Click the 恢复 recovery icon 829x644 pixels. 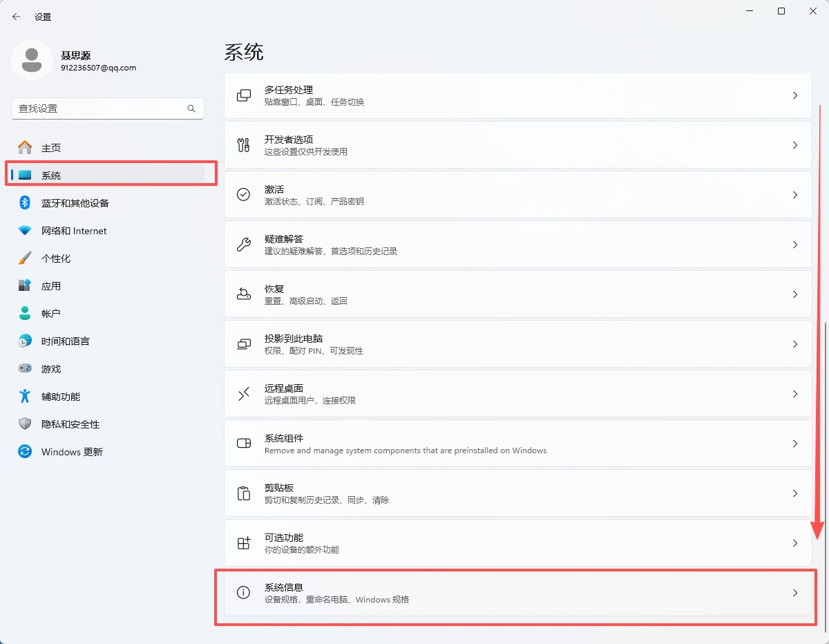click(244, 294)
